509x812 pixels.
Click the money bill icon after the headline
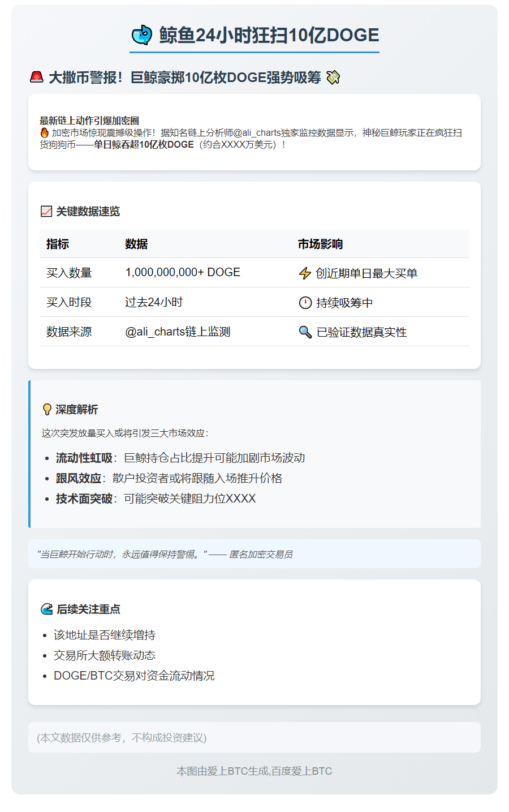tap(333, 78)
